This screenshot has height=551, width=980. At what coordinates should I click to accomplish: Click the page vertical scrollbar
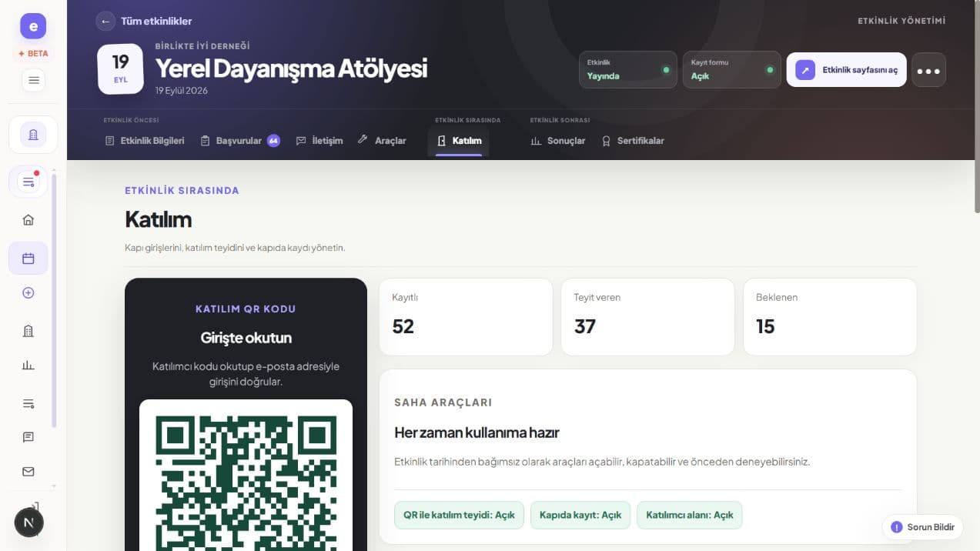click(x=977, y=108)
